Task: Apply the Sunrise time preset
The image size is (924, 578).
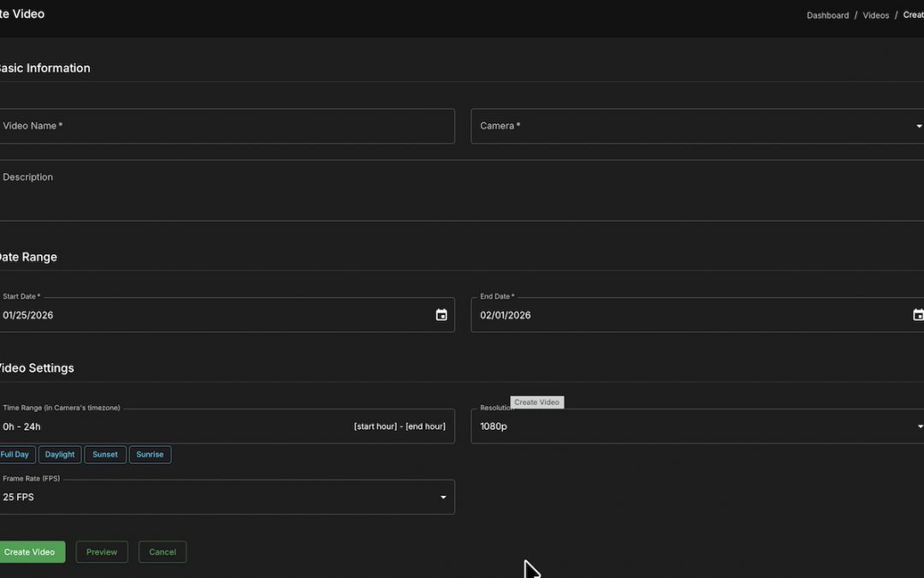Action: tap(150, 455)
